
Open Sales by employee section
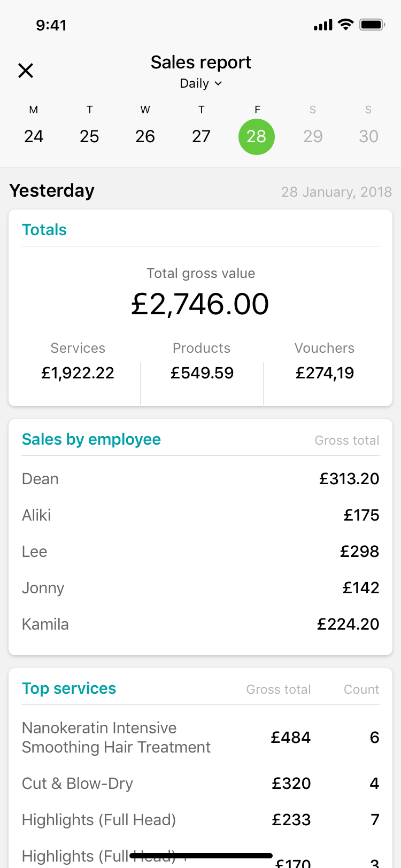pos(91,439)
